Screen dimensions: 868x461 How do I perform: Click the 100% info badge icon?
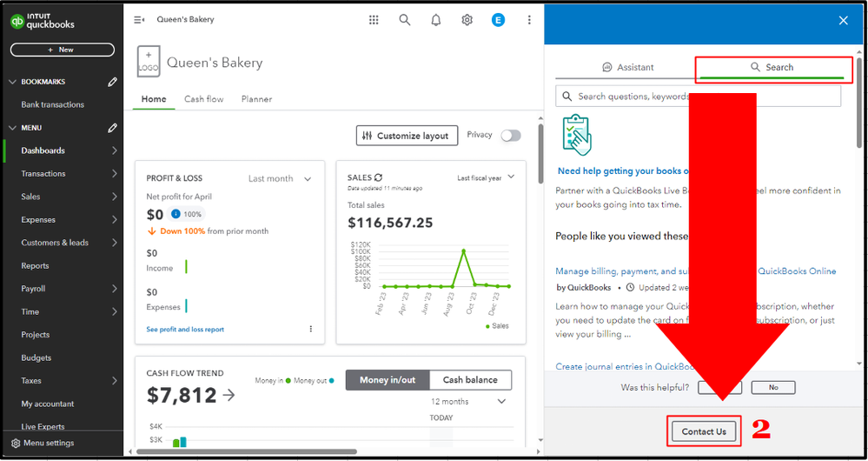(176, 214)
